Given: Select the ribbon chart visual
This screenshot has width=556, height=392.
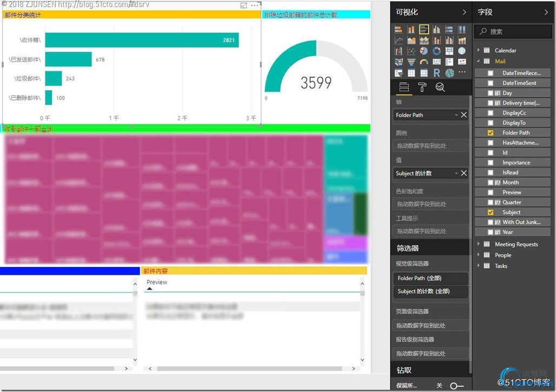Looking at the screenshot, I should [x=462, y=41].
